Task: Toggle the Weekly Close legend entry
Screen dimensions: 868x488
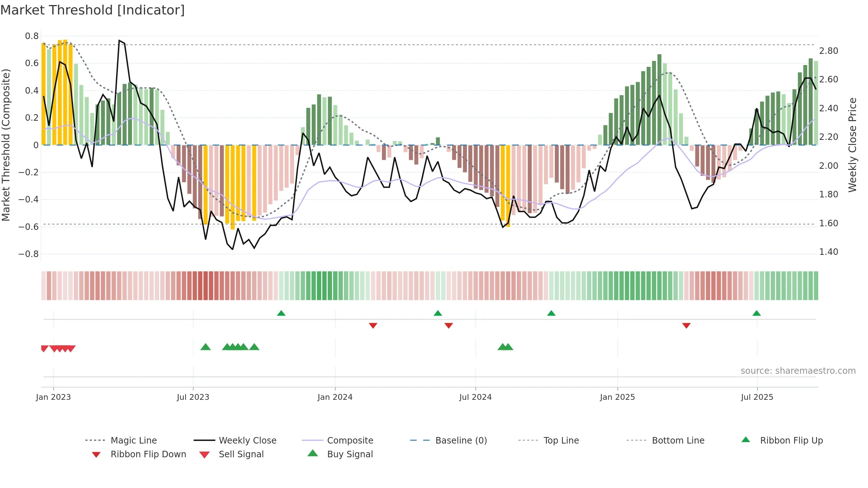Action: [x=235, y=440]
